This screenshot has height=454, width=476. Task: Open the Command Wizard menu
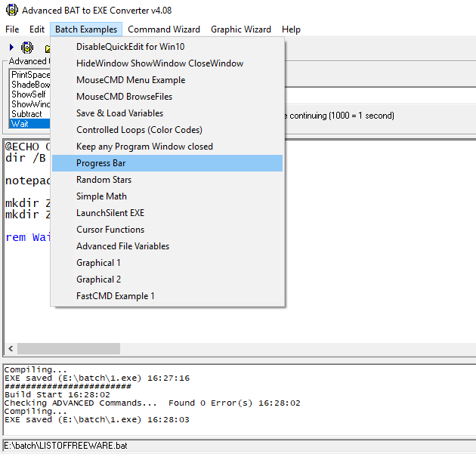tap(164, 29)
